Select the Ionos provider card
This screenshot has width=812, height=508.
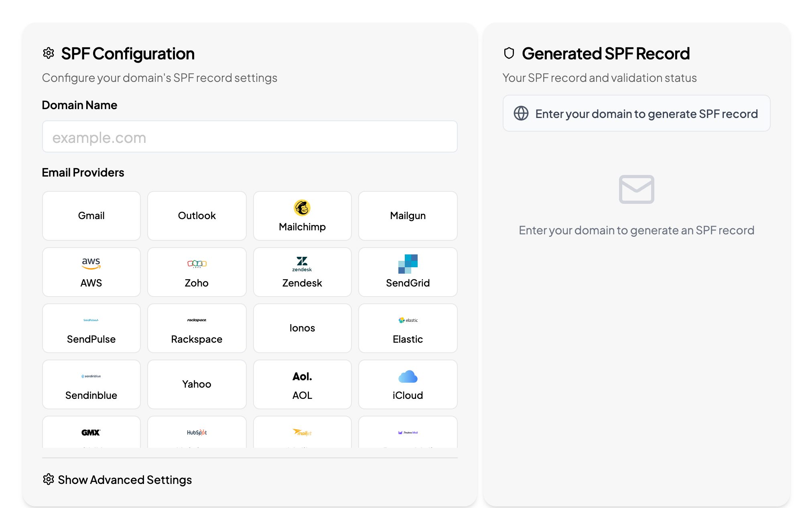[302, 328]
